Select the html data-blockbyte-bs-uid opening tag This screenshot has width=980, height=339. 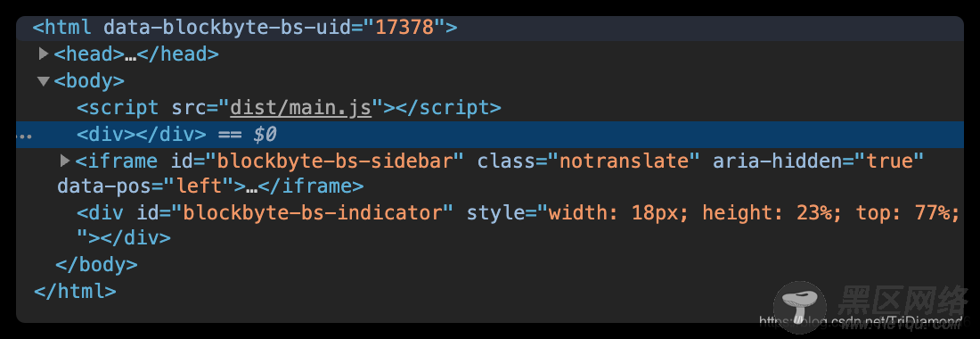(x=245, y=28)
